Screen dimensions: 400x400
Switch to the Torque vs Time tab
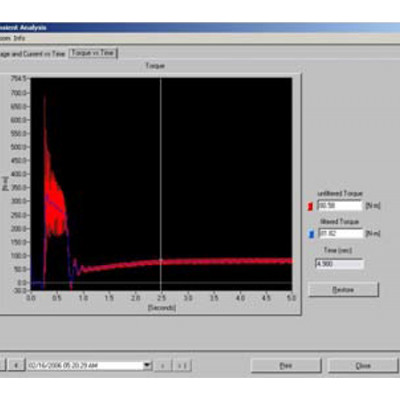93,53
